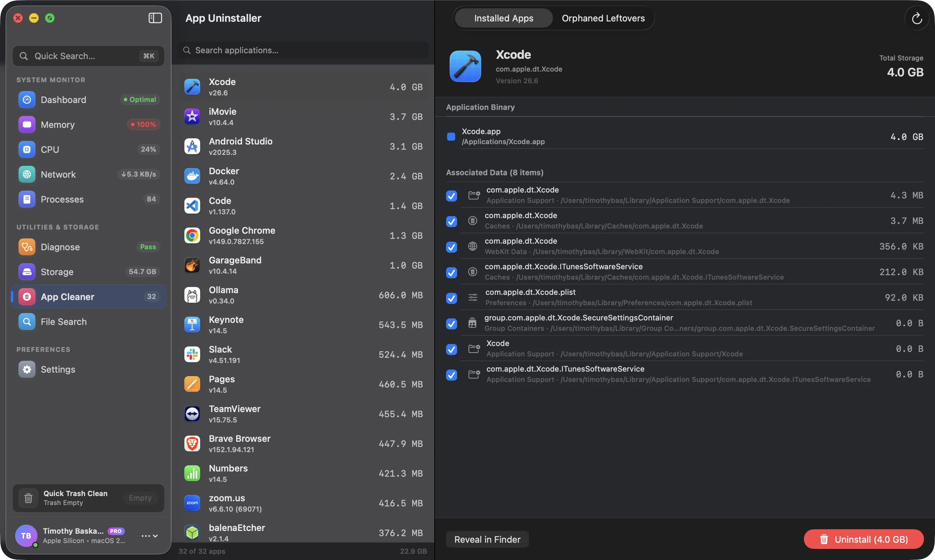
Task: Click the Quick Trash Clean trash icon
Action: click(x=28, y=498)
